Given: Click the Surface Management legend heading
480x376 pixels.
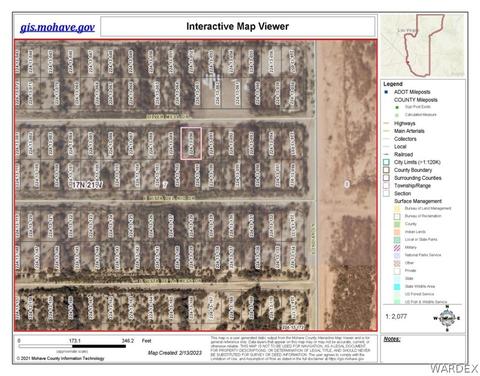Looking at the screenshot, I should tap(418, 201).
